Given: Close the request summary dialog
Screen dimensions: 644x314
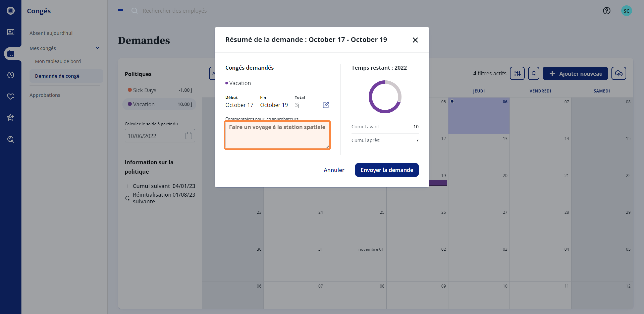Looking at the screenshot, I should [415, 40].
